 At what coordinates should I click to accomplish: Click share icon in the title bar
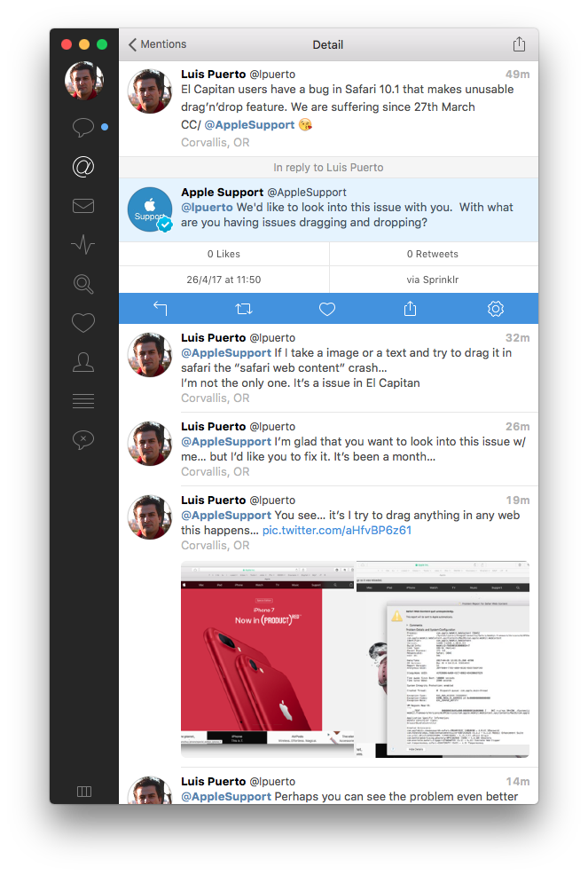click(519, 44)
